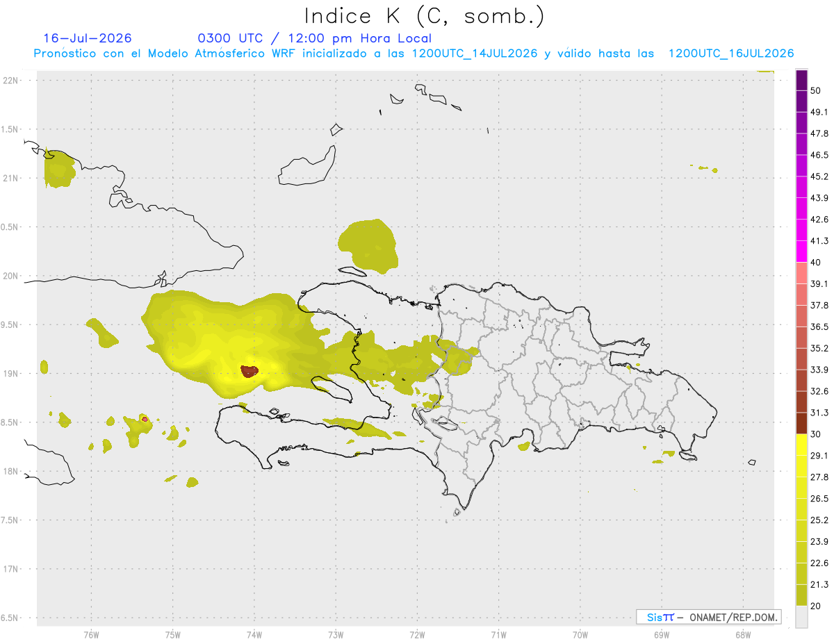Click the "0.5N" latitude label

point(9,227)
